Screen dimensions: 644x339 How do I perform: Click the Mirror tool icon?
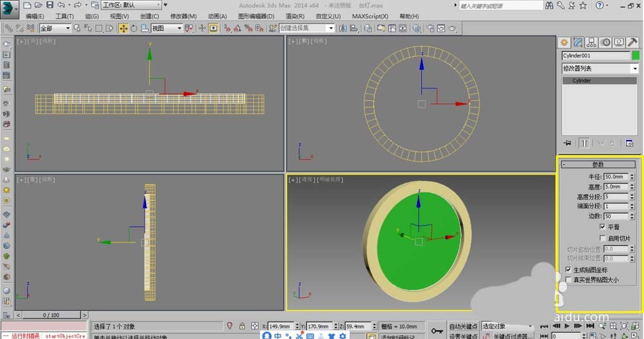point(343,28)
